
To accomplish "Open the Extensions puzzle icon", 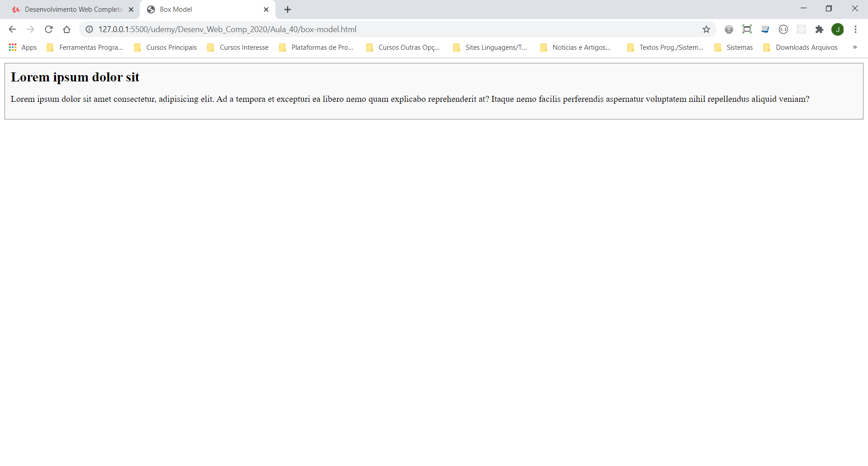I will pyautogui.click(x=819, y=29).
